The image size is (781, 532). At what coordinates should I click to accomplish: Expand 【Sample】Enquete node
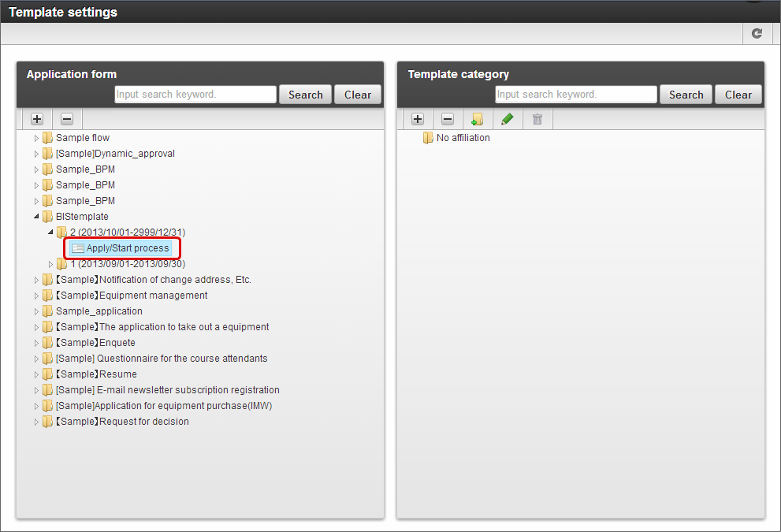(36, 343)
